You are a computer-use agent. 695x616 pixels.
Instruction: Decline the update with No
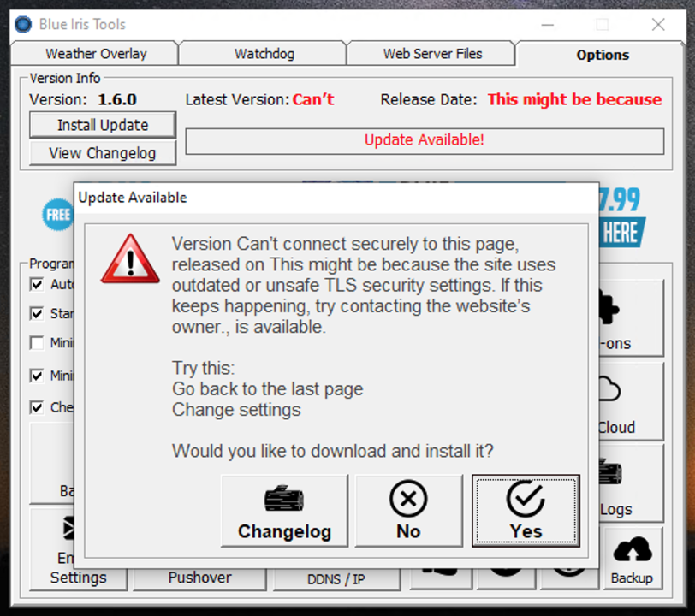point(408,511)
